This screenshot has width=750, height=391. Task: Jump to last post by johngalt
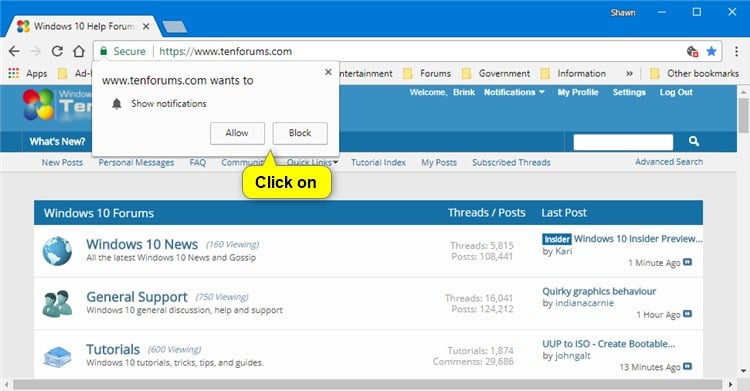687,367
